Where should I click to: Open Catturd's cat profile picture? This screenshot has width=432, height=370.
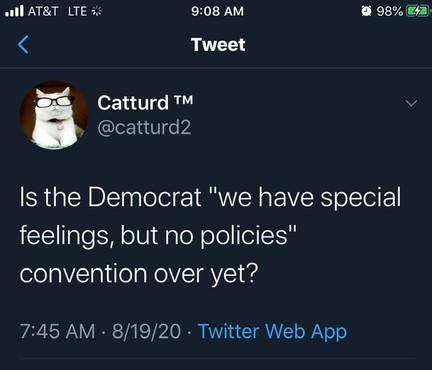pos(54,115)
